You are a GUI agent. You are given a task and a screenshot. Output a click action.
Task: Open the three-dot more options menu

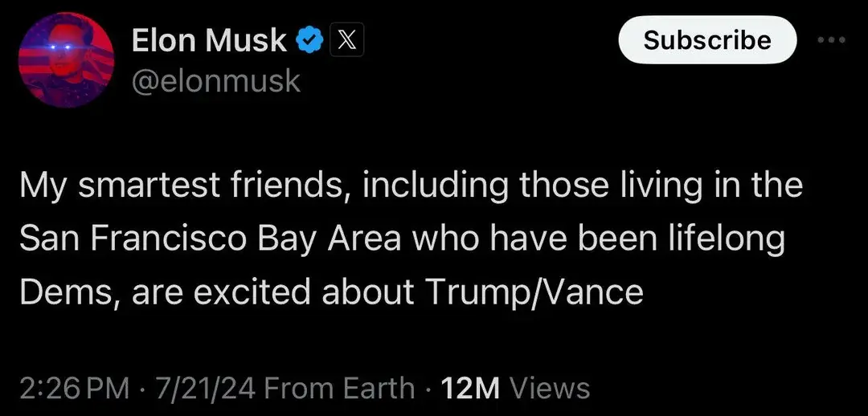click(833, 40)
